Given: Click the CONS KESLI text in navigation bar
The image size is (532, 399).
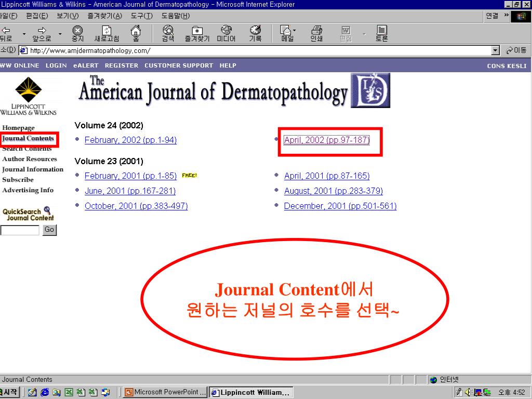Looking at the screenshot, I should [x=507, y=66].
